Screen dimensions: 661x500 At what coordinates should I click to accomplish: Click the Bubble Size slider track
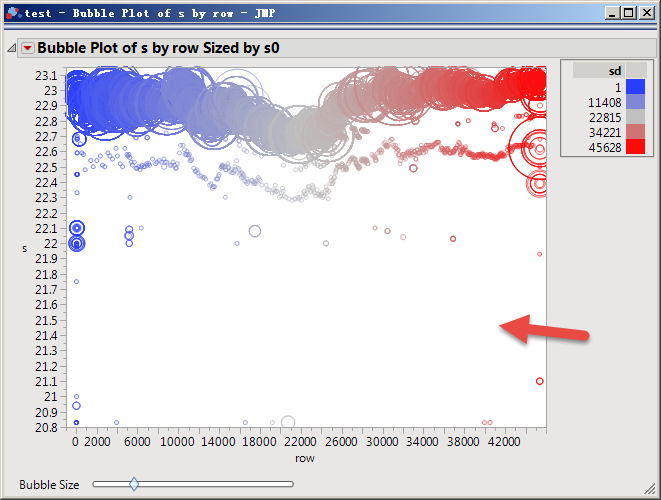point(193,484)
